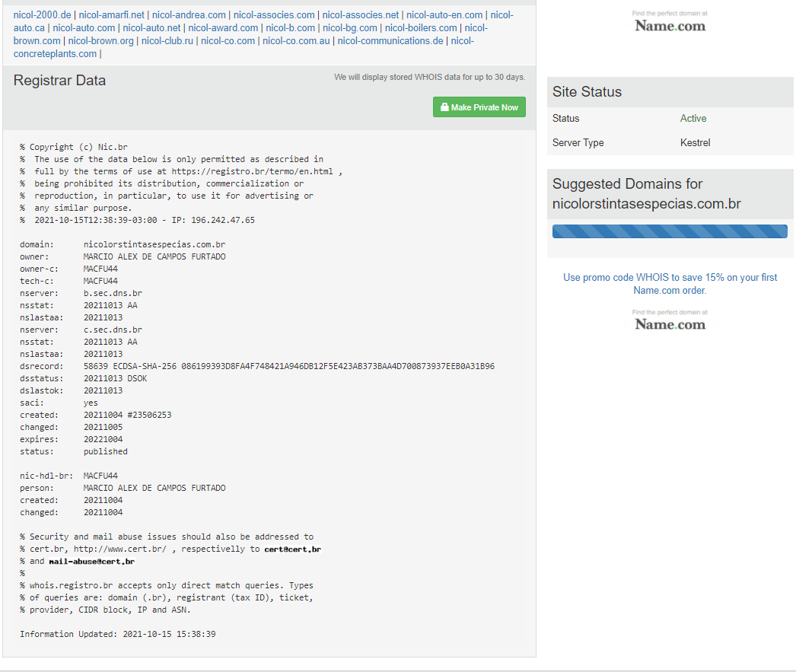Click the Kestrel server type value
Viewport: 796px width, 672px height.
pos(695,142)
